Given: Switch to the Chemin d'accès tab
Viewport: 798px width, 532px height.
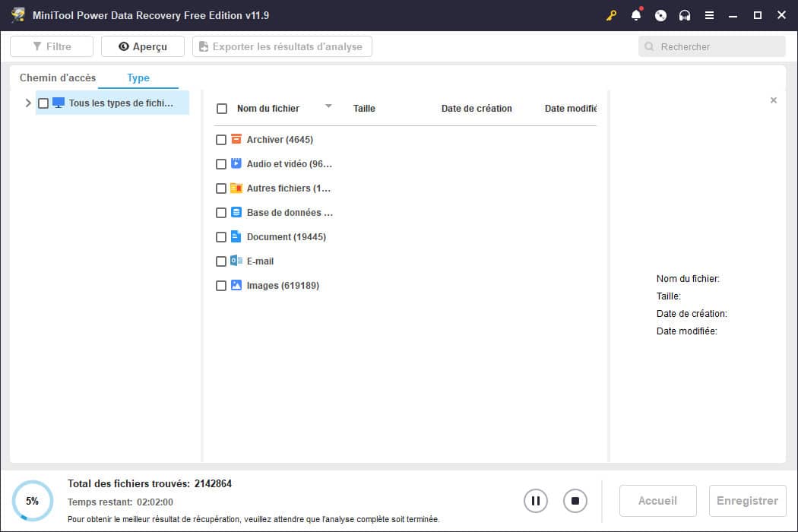Looking at the screenshot, I should tap(57, 78).
